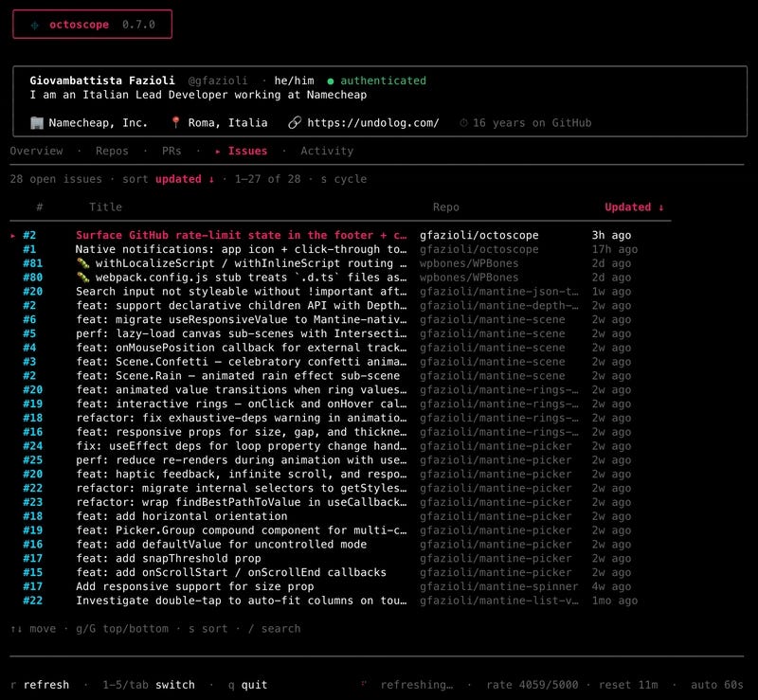Click 'rate 4059/5000' in the footer
The width and height of the screenshot is (758, 700).
click(x=532, y=685)
